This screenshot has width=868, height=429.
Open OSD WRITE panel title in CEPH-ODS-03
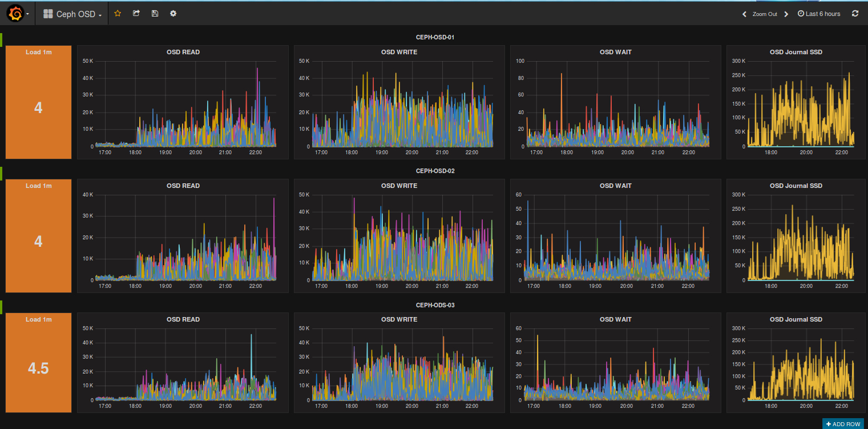(x=399, y=319)
